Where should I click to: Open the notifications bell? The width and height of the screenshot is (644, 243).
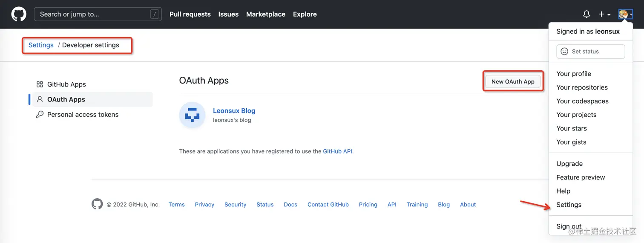point(586,14)
